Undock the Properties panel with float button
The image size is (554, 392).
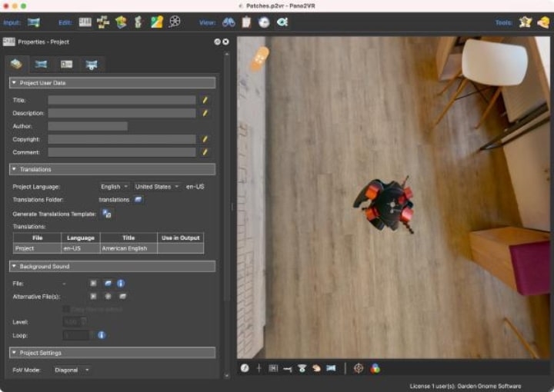point(217,42)
